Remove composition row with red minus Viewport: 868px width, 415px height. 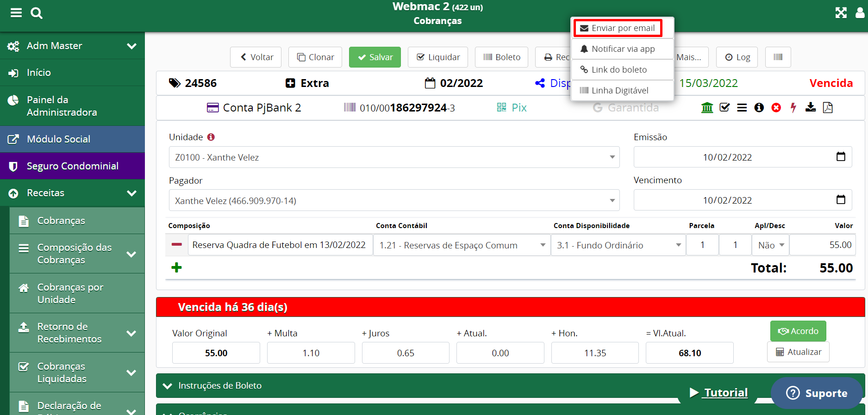click(x=176, y=244)
